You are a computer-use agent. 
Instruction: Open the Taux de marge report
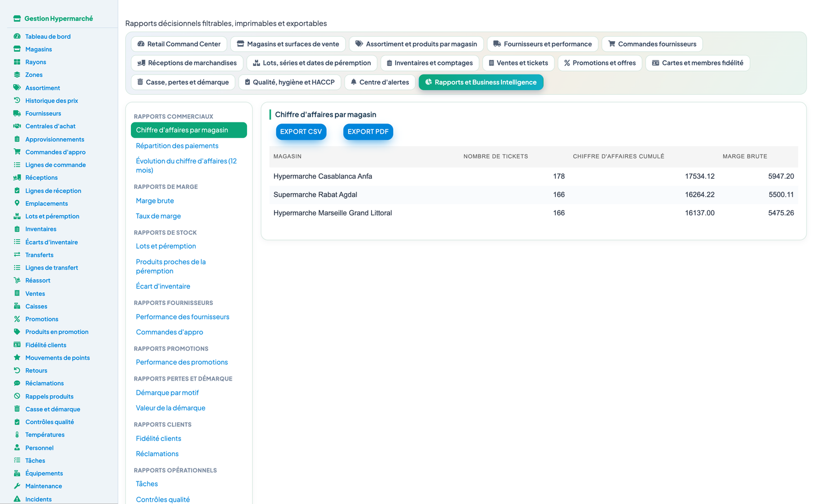[x=158, y=216]
